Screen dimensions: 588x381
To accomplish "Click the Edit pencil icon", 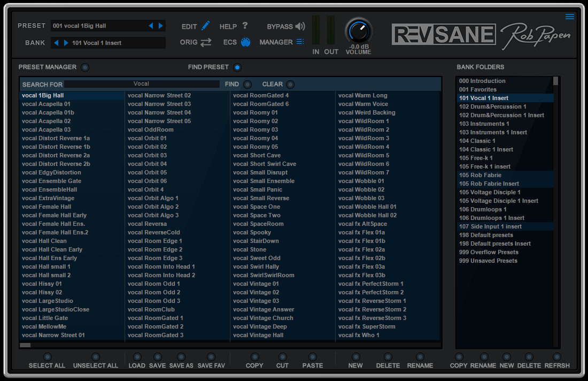I will tap(205, 26).
